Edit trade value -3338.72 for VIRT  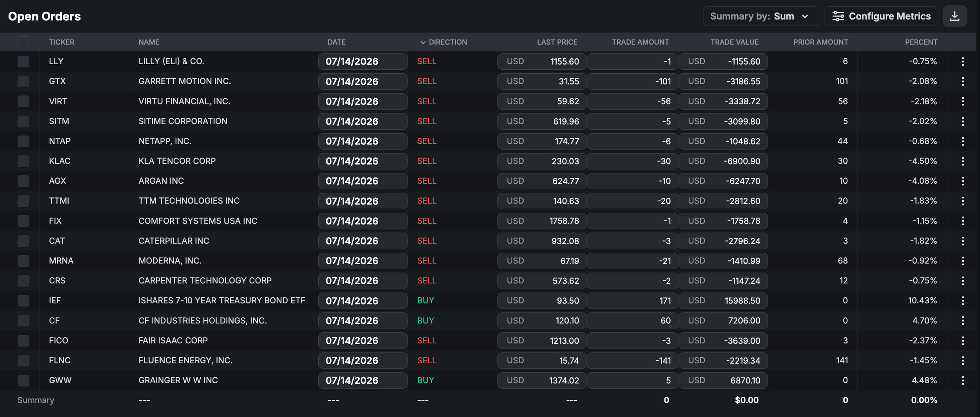(723, 101)
